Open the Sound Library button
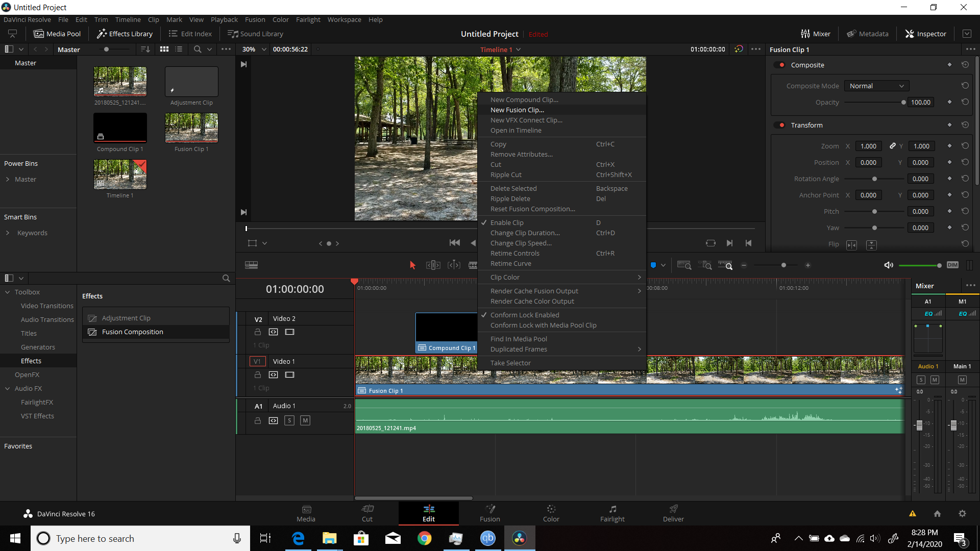 (255, 34)
